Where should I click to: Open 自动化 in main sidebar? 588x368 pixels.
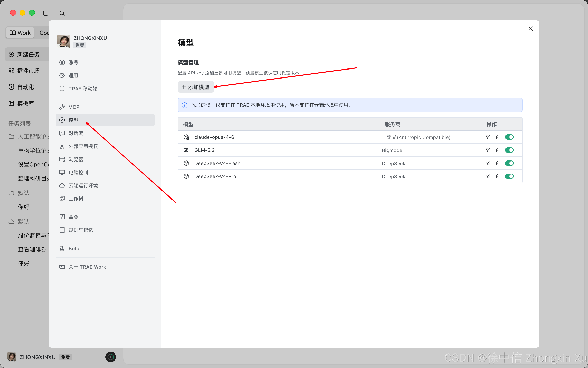(27, 87)
